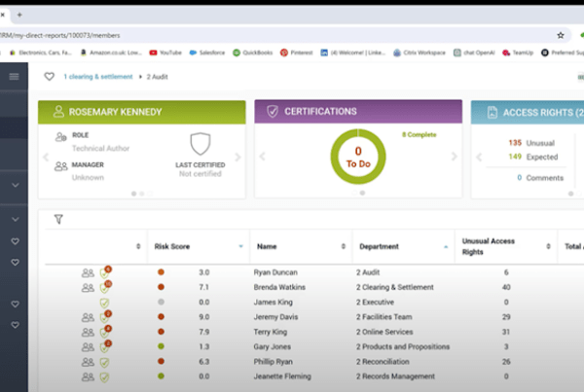Open a new browser tab
The height and width of the screenshot is (392, 584).
19,15
